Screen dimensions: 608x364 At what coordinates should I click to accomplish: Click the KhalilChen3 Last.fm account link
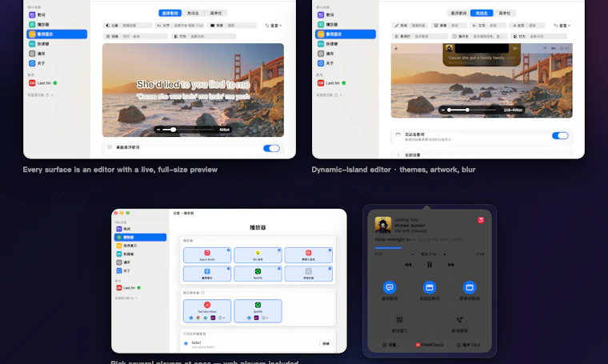coord(430,345)
